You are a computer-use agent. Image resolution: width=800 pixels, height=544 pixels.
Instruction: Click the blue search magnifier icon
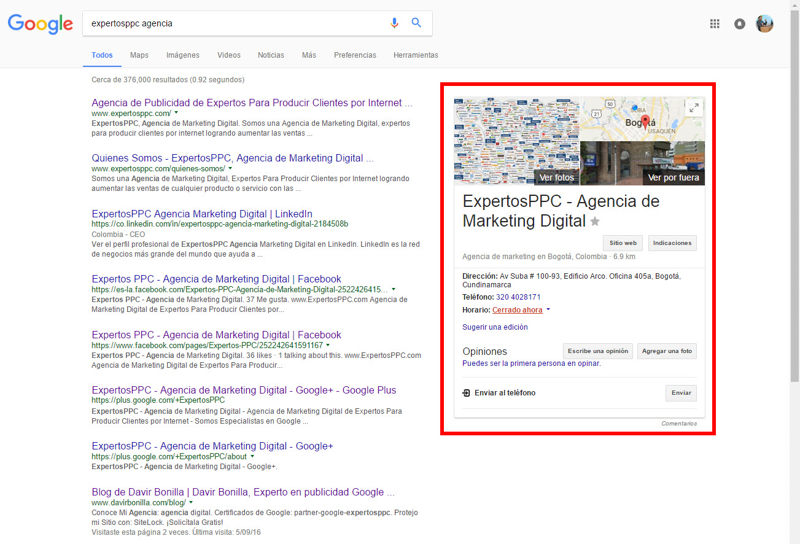(416, 23)
